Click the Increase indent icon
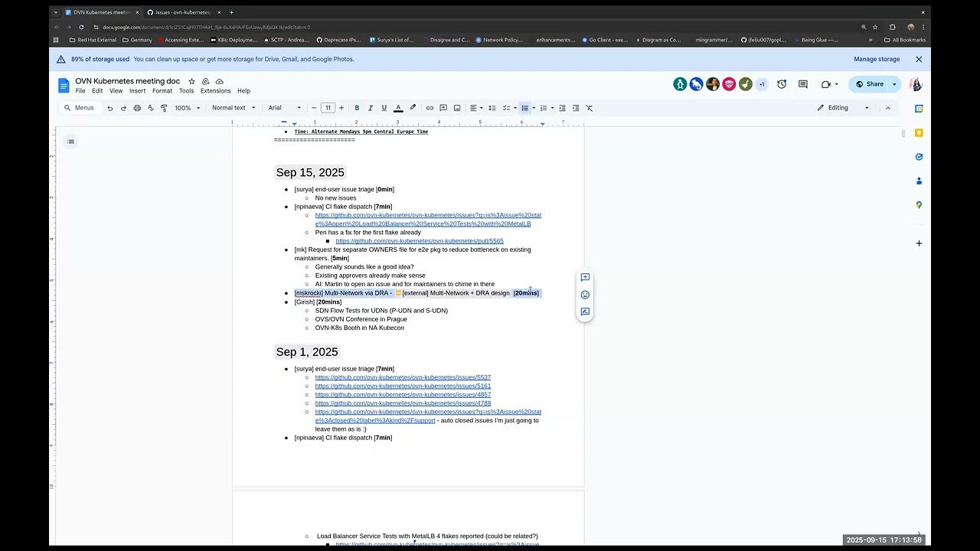The image size is (980, 551). [x=576, y=108]
